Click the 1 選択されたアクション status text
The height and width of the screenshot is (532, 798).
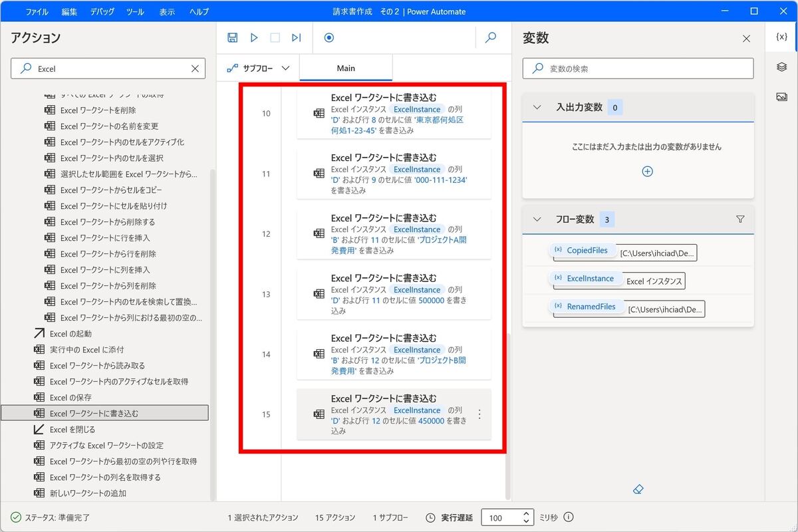tap(263, 517)
